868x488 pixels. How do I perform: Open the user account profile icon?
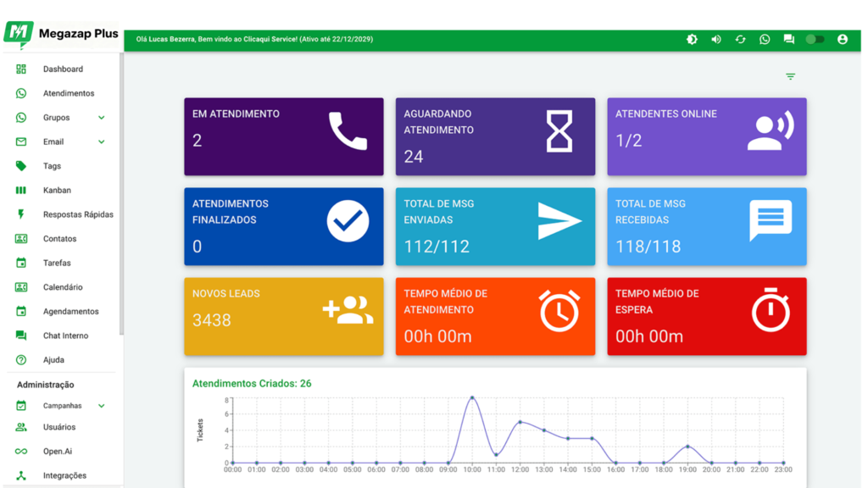point(842,39)
